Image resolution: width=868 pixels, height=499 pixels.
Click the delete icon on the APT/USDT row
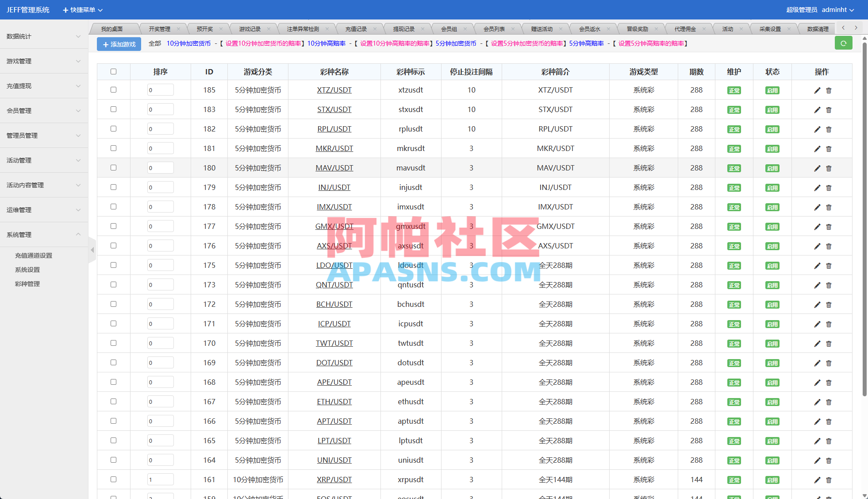829,421
